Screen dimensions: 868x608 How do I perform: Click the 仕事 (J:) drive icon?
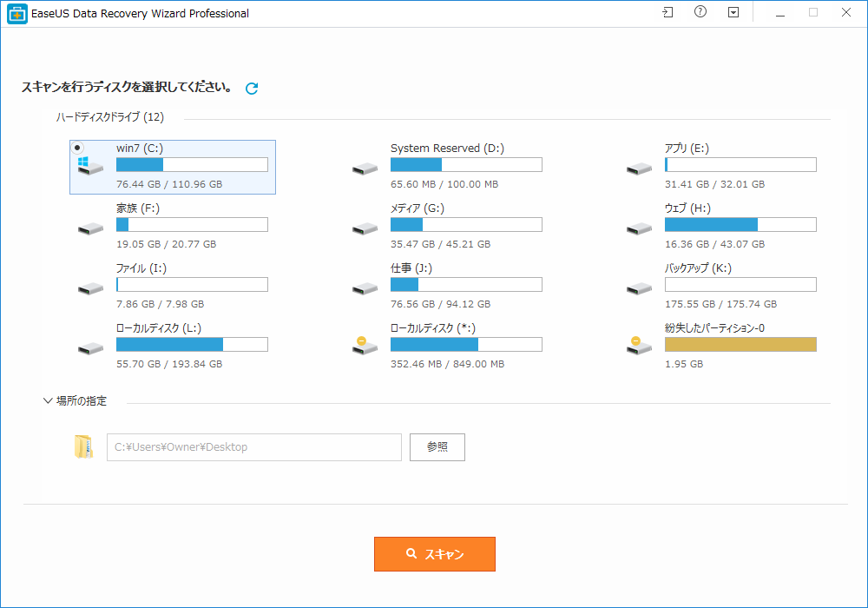pyautogui.click(x=365, y=288)
